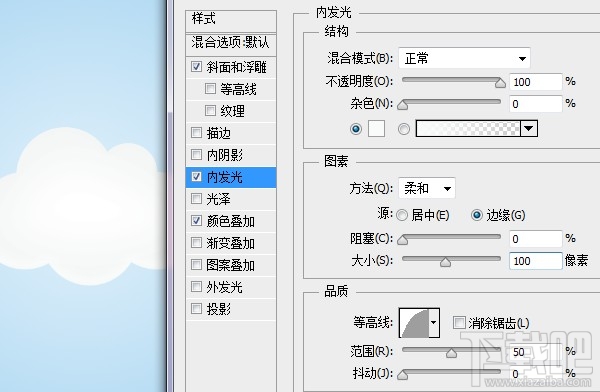Click the 抖动 value field

pos(536,374)
